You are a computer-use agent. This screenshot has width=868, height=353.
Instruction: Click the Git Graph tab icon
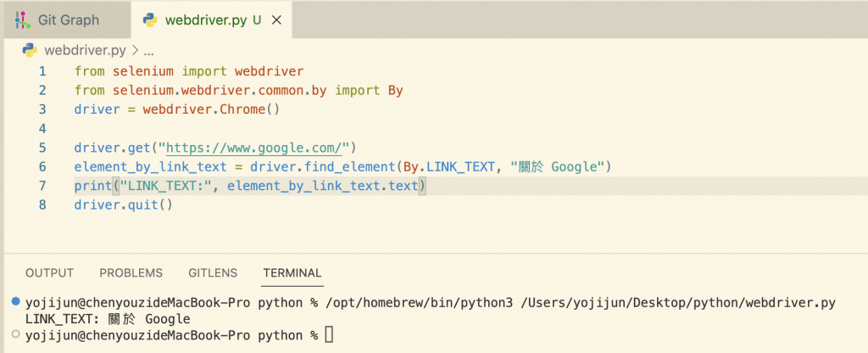tap(23, 20)
